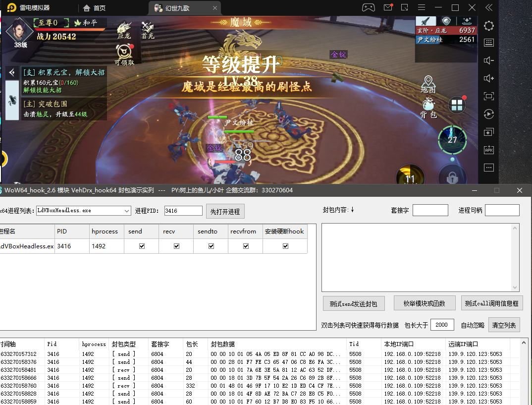This screenshot has width=532, height=405.
Task: Uncheck the recvfrom hook checkbox
Action: (x=245, y=246)
